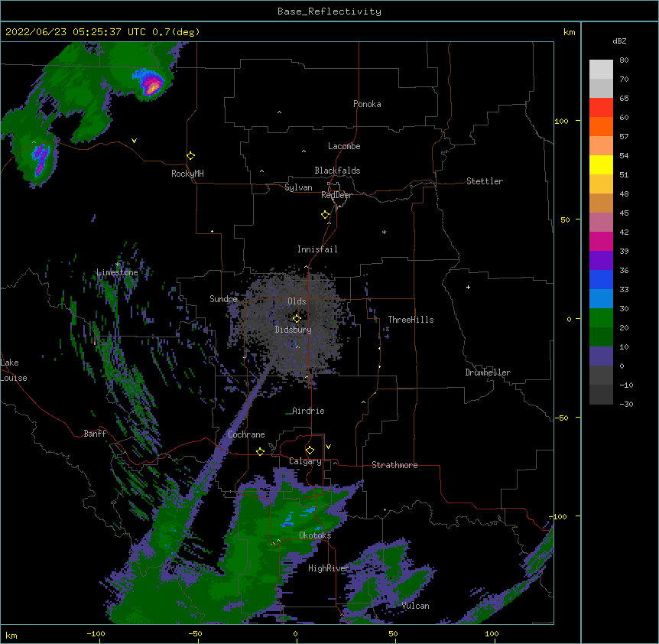Click the HighRiver town label
659x644 pixels.
[x=329, y=568]
